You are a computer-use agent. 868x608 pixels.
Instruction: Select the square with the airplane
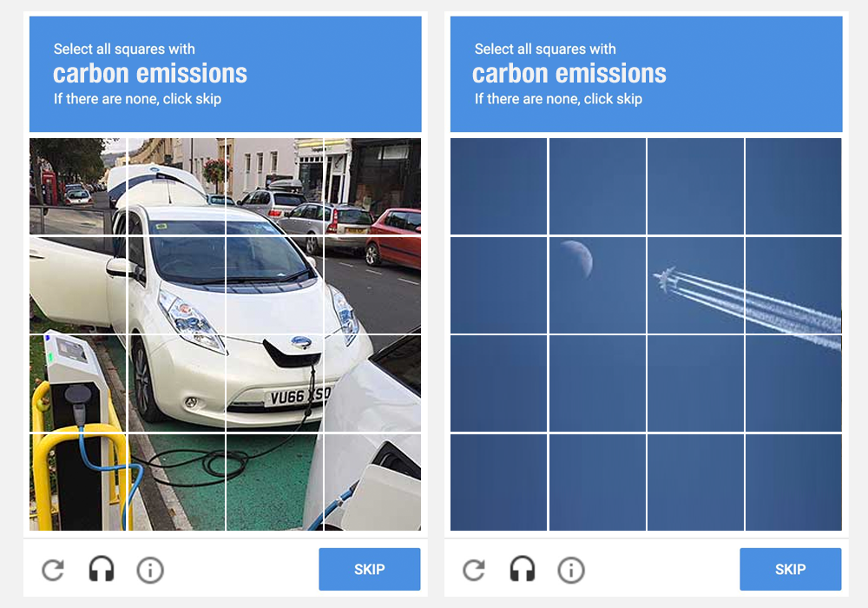coord(695,285)
